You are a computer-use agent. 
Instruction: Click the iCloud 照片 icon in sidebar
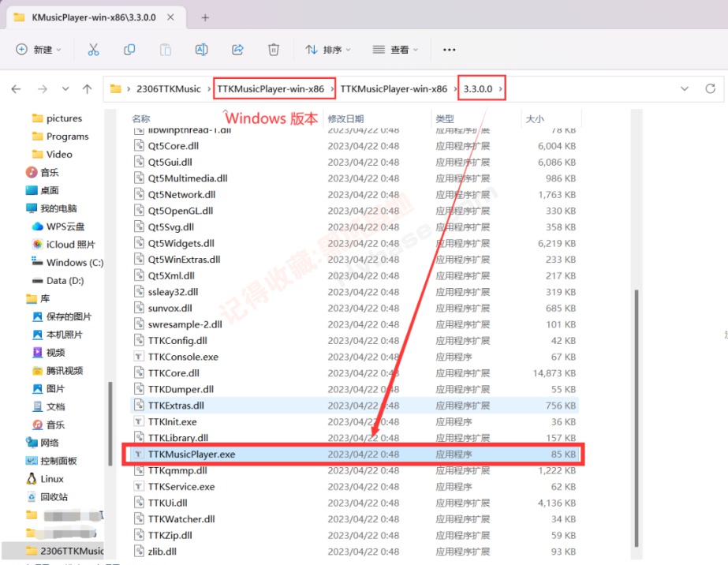[x=38, y=245]
